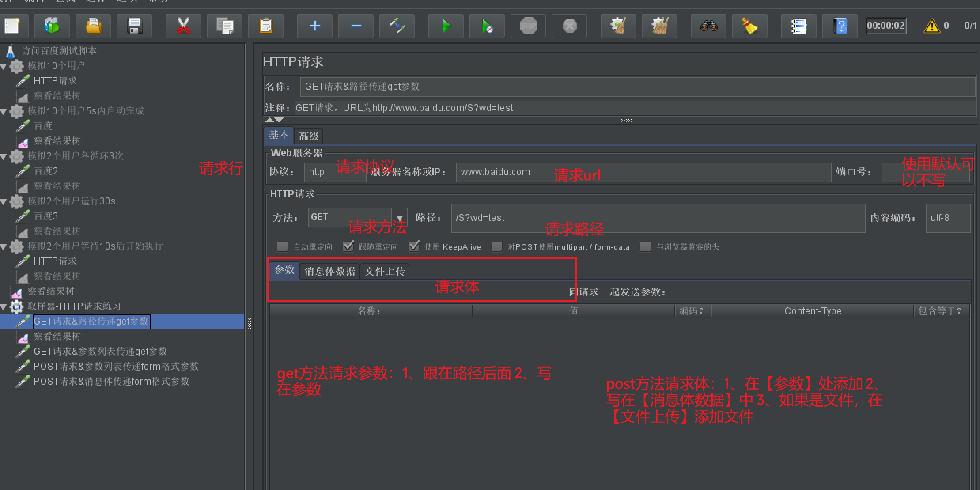
Task: Click the yellow warning triangle icon
Action: pos(932,26)
